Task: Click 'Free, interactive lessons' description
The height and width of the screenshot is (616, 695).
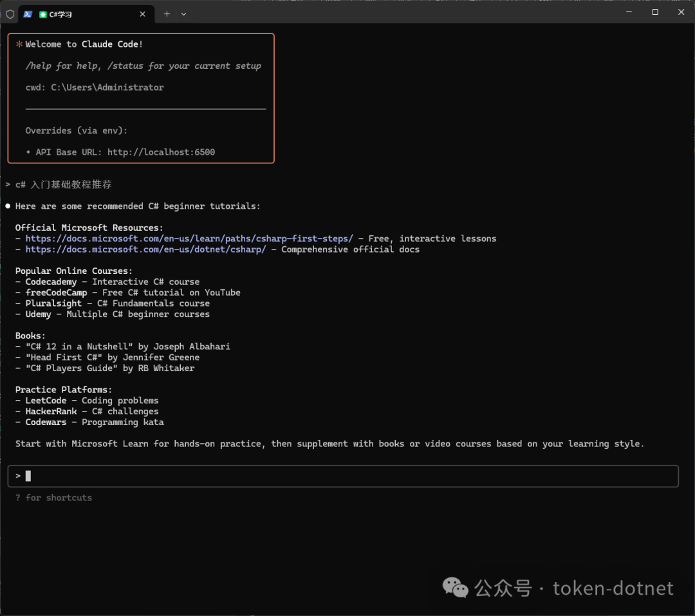Action: coord(432,239)
